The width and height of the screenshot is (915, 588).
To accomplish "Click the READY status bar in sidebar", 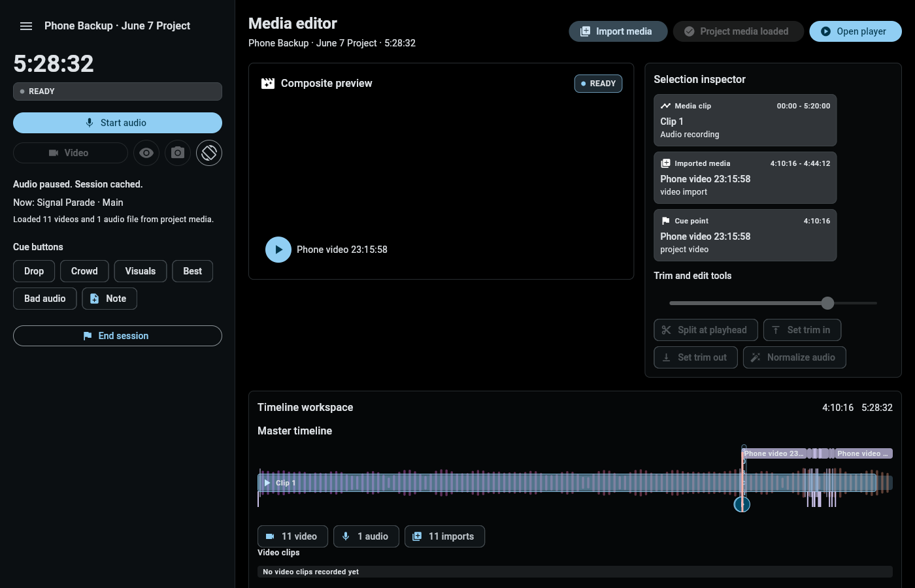I will click(x=118, y=91).
